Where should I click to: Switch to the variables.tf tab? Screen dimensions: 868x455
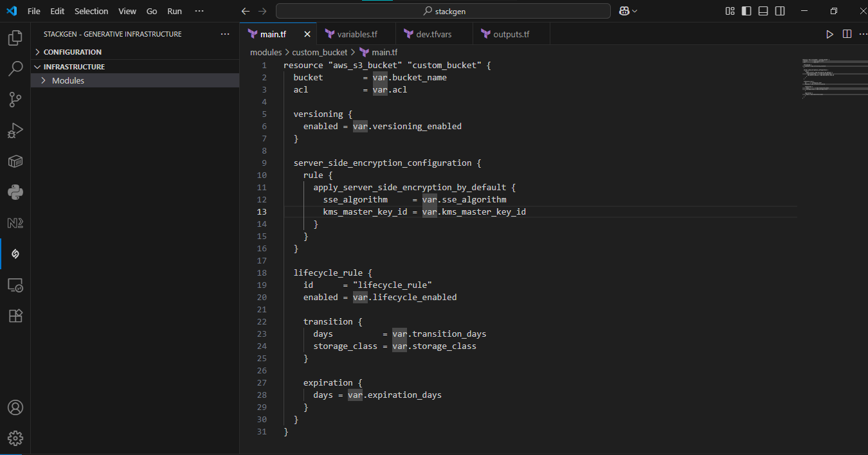pyautogui.click(x=357, y=34)
